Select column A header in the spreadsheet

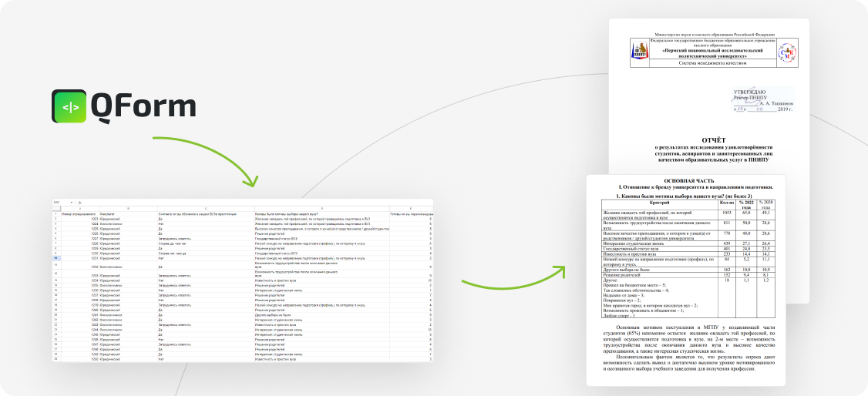coord(79,209)
